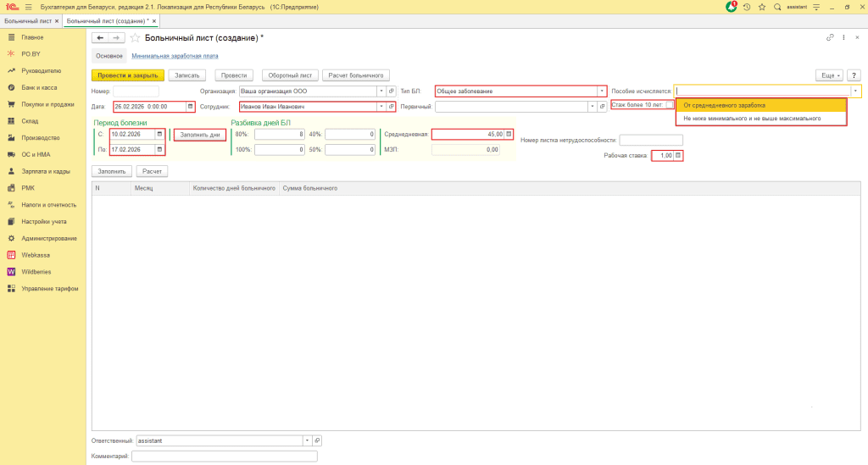Screen dimensions: 868x465
Task: Open Зарплата и кадры section in sidebar
Action: (x=46, y=171)
